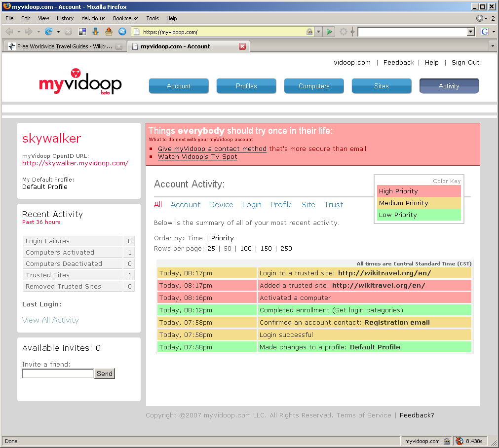The width and height of the screenshot is (499, 448).
Task: Filter activity by Trust
Action: [334, 205]
